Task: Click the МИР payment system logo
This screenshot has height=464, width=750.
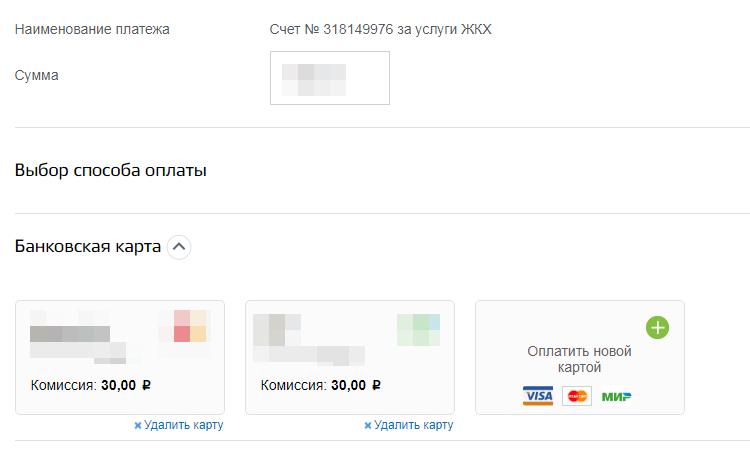Action: pos(617,397)
